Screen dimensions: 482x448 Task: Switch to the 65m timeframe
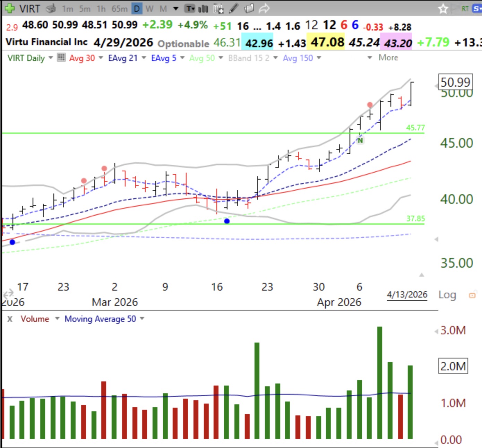pyautogui.click(x=120, y=9)
